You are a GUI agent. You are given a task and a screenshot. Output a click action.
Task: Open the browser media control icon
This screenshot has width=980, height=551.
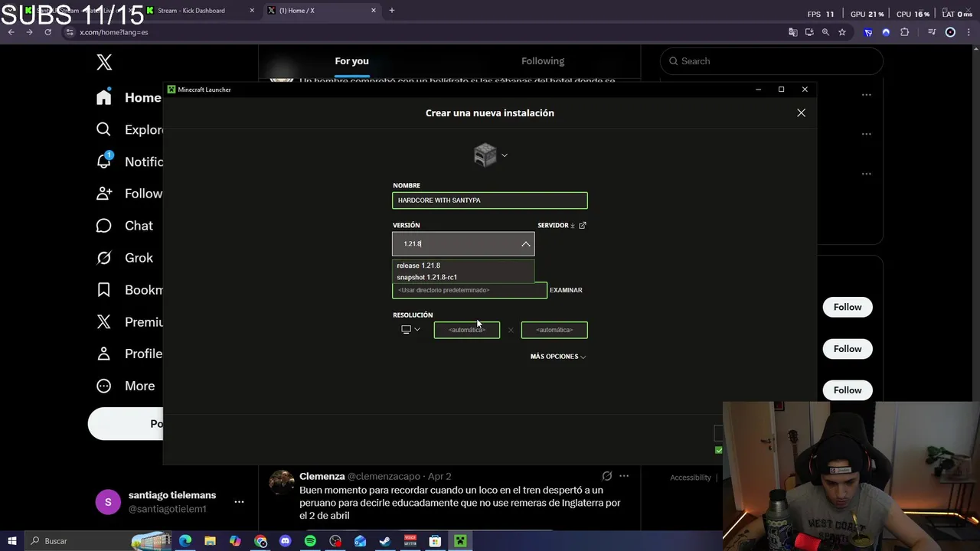[x=932, y=32]
